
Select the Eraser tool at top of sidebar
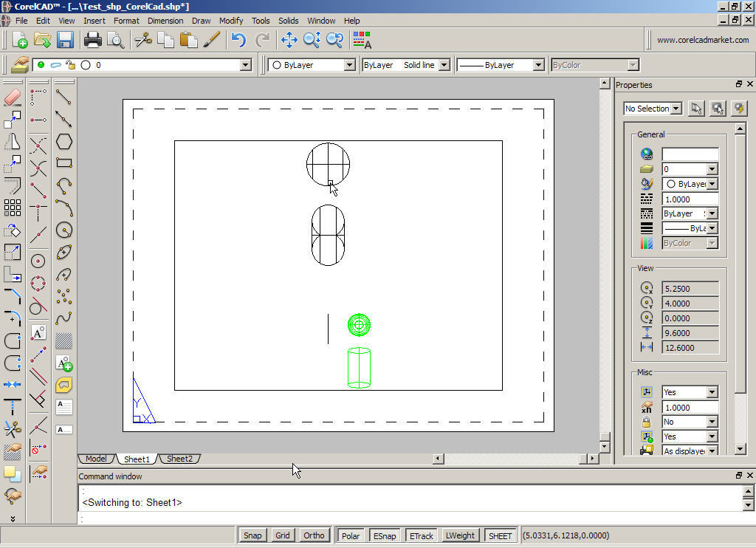pyautogui.click(x=12, y=97)
